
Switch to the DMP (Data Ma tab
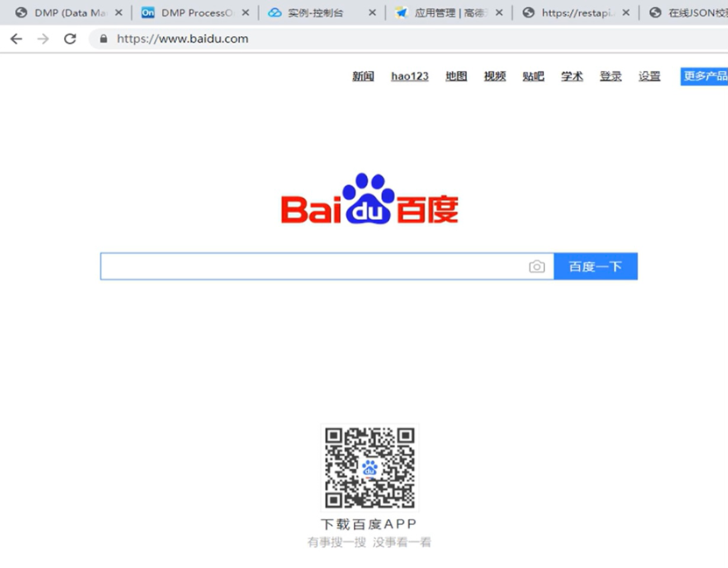click(x=69, y=13)
